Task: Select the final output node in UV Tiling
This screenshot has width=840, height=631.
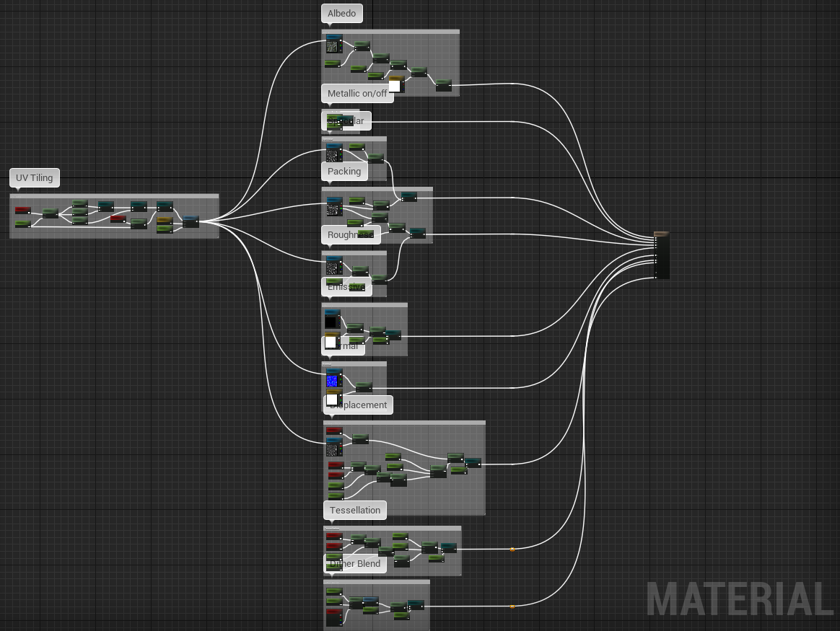Action: coord(191,221)
